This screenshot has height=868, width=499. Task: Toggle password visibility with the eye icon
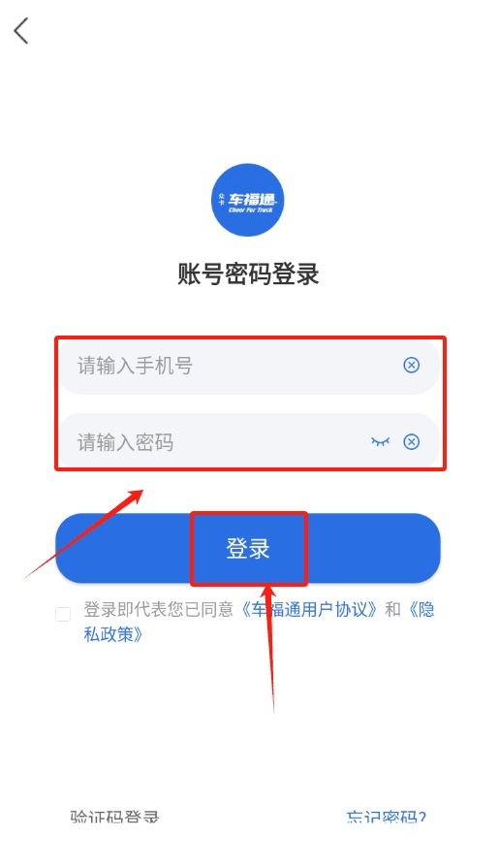tap(380, 441)
